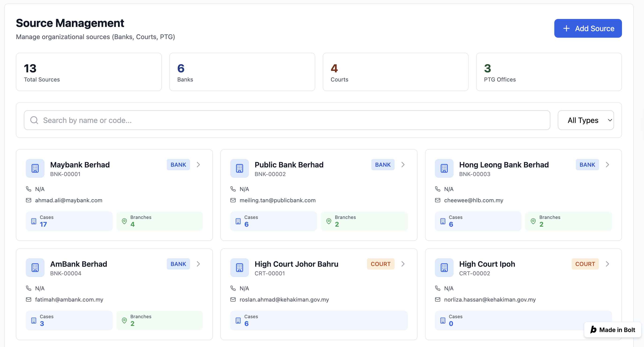Click the phone icon on High Court Ipoh card

[437, 288]
